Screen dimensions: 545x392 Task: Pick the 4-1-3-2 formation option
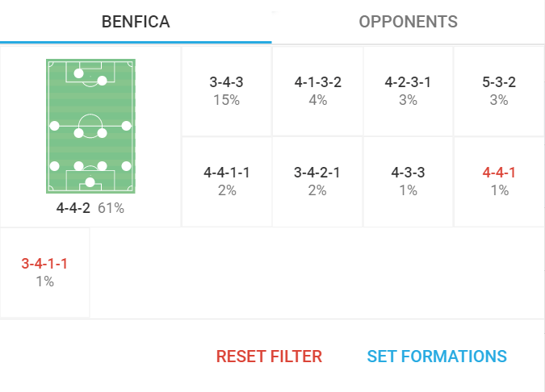pyautogui.click(x=317, y=90)
